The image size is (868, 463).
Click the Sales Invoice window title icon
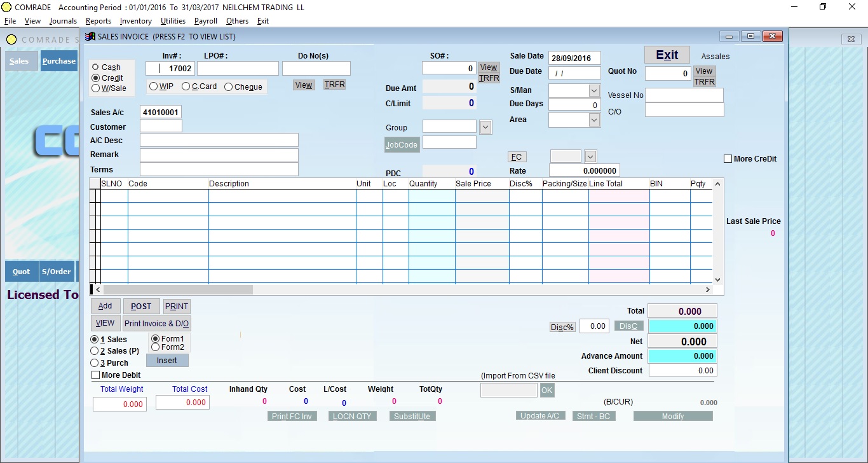point(91,37)
